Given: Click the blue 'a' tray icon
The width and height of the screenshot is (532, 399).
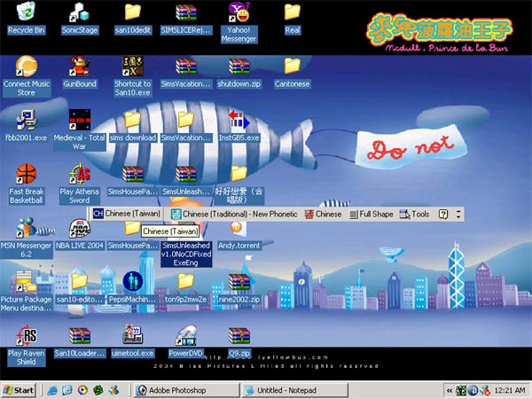Looking at the screenshot, I should (473, 390).
